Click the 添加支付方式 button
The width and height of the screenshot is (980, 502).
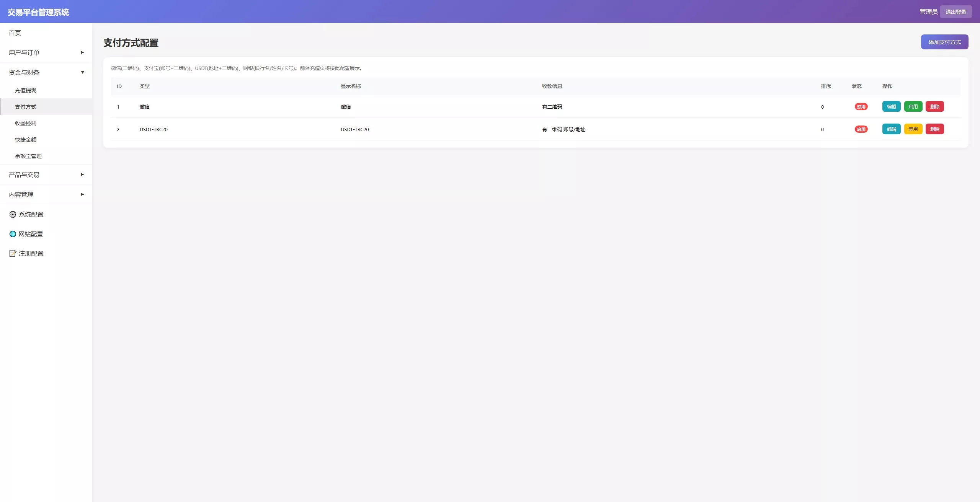(x=944, y=42)
